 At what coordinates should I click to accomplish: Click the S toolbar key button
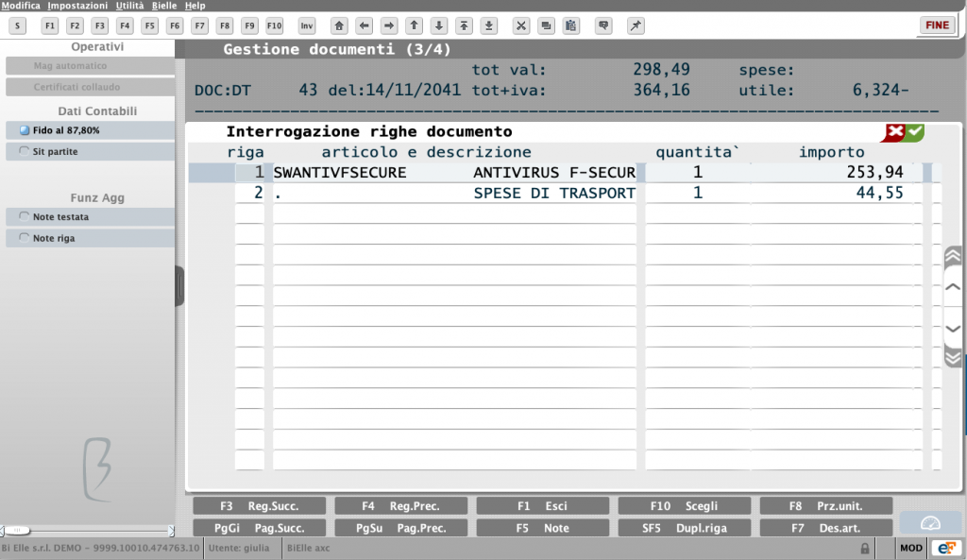[x=17, y=25]
